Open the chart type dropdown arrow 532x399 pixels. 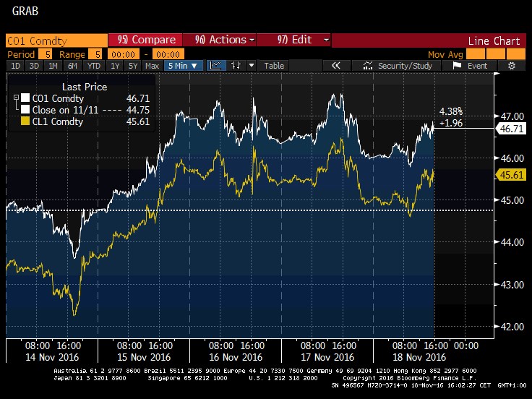pyautogui.click(x=251, y=66)
